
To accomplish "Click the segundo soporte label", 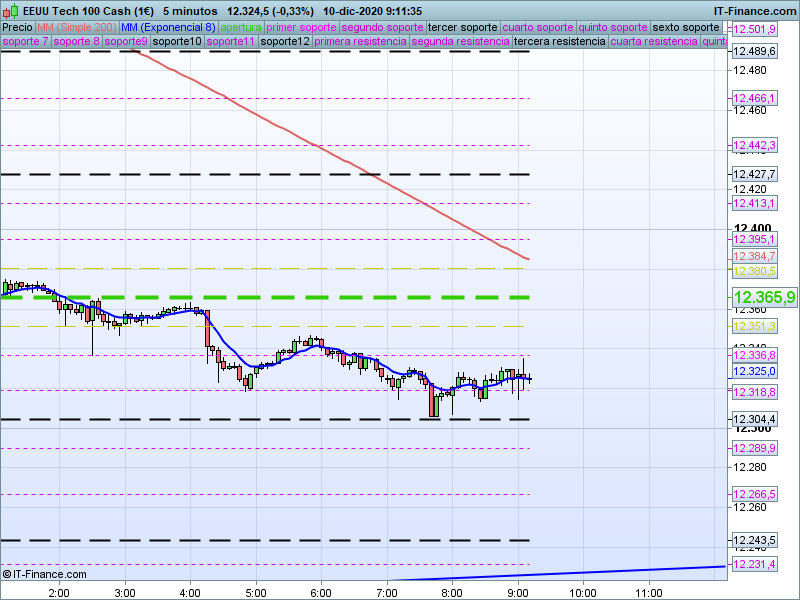I will tap(382, 27).
